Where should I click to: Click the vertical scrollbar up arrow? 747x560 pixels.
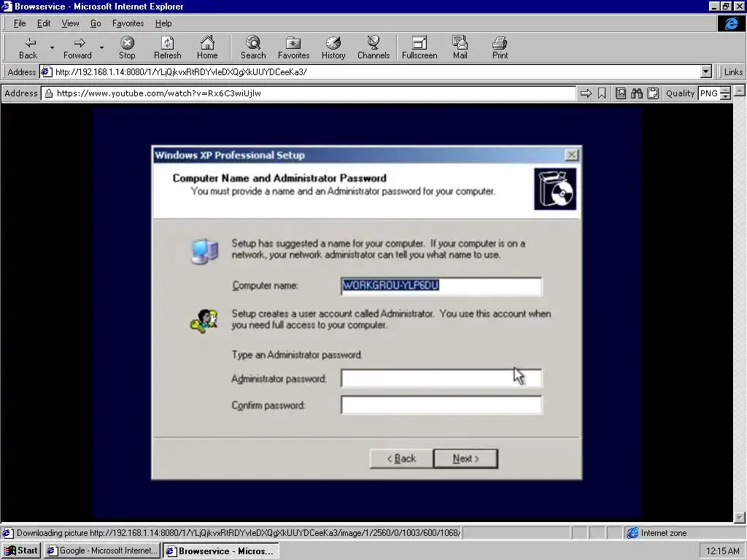click(x=740, y=90)
